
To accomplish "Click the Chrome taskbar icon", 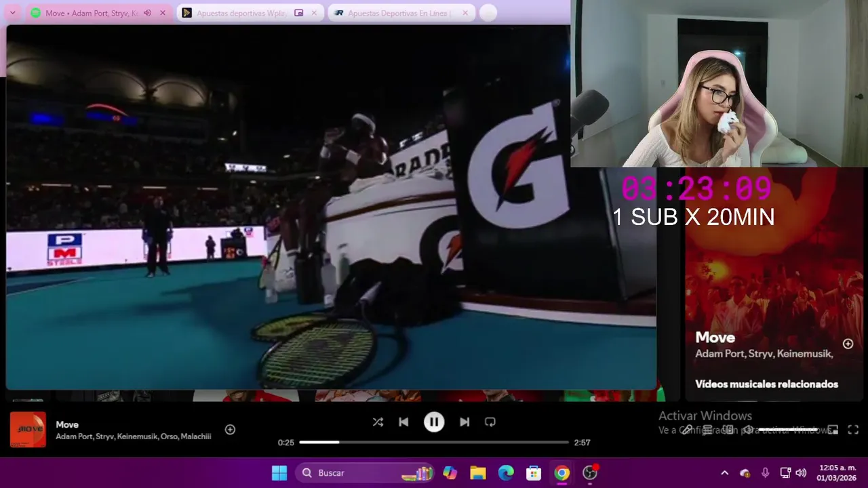I will tap(561, 473).
